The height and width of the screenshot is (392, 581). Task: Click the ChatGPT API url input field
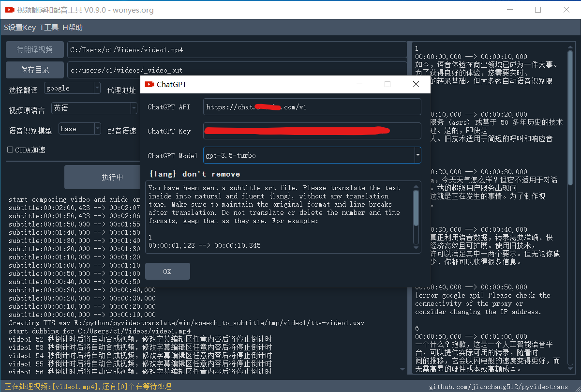click(x=312, y=107)
